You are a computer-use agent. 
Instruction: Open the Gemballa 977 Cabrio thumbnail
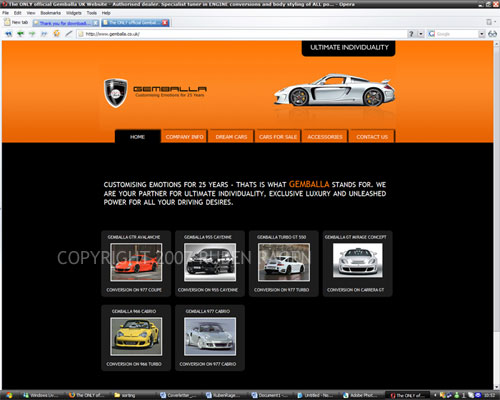(210, 336)
